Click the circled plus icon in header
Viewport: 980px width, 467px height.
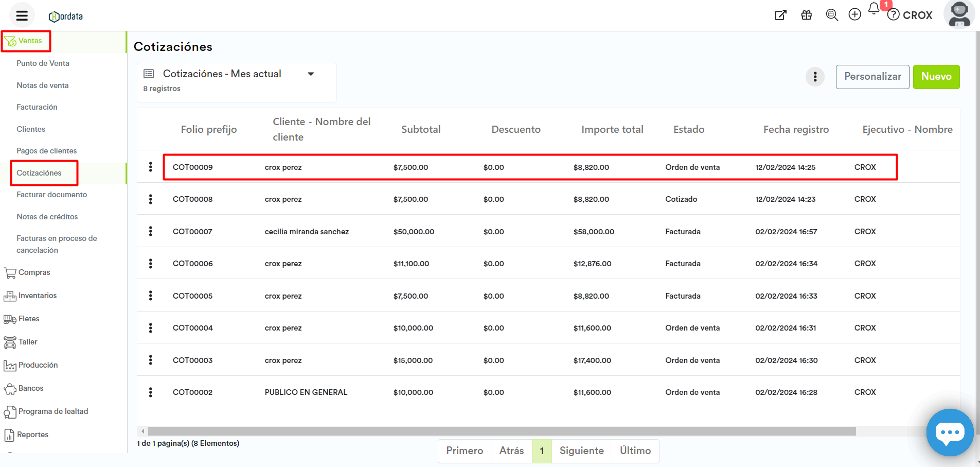click(854, 15)
